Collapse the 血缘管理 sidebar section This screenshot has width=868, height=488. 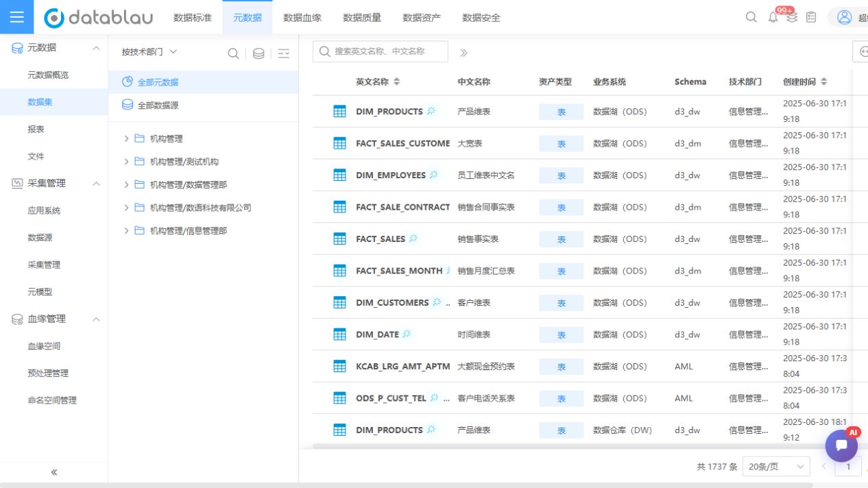click(96, 319)
